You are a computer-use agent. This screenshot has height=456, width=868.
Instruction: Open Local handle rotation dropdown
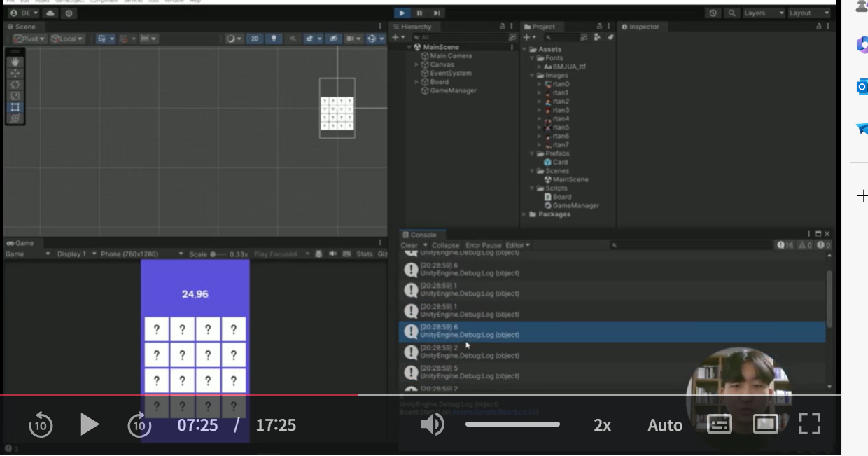pos(67,39)
